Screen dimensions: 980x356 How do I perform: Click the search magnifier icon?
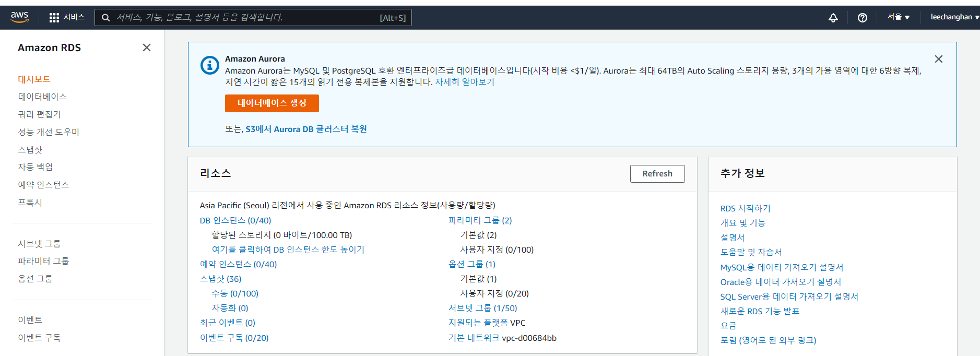point(105,18)
